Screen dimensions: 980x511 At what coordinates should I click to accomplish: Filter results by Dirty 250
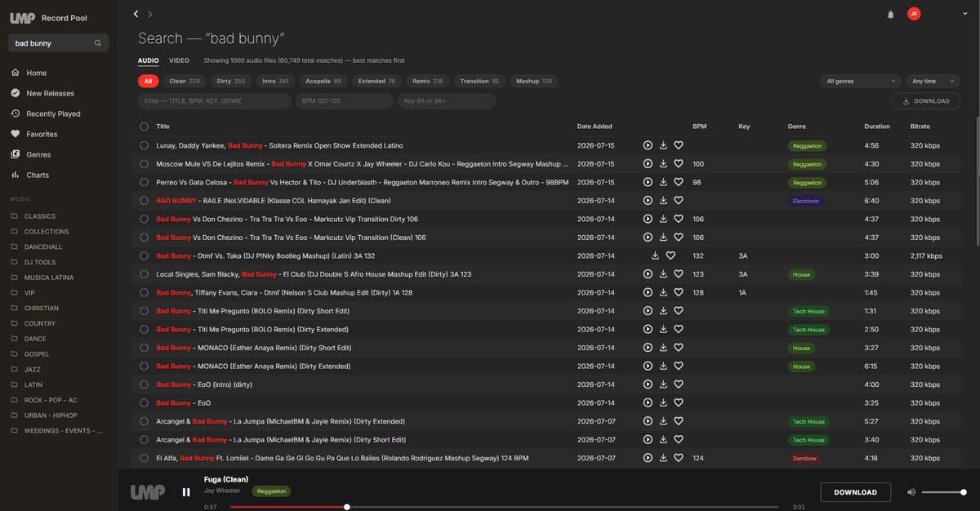230,81
